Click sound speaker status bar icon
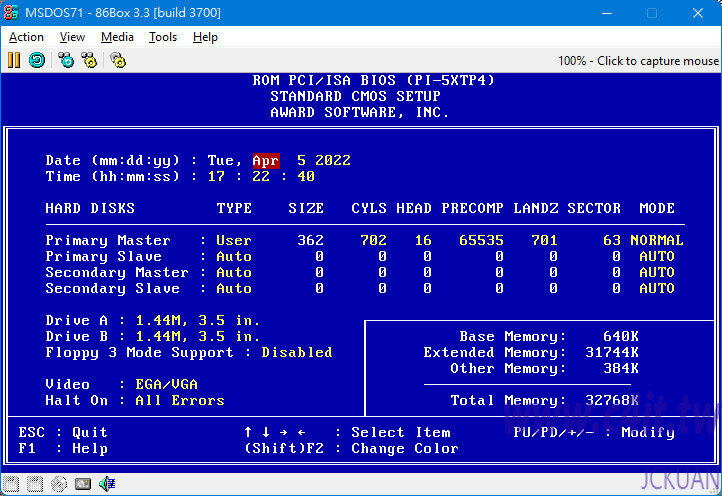 coord(107,484)
